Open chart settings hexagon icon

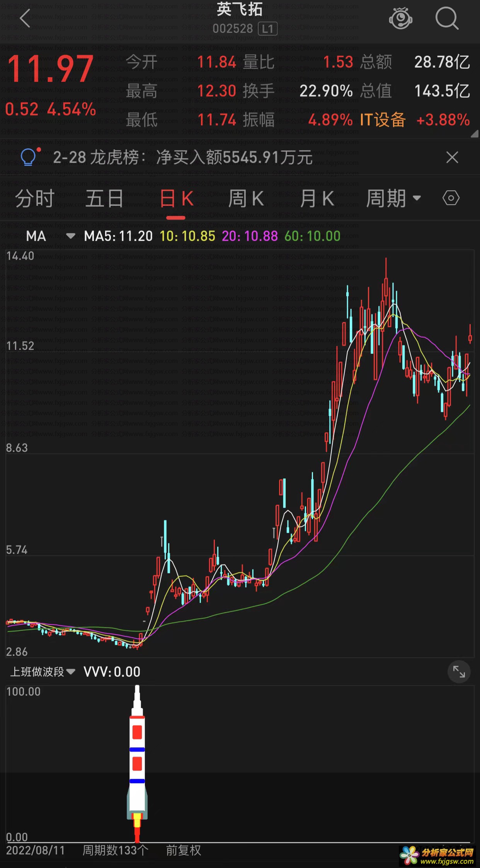(451, 198)
